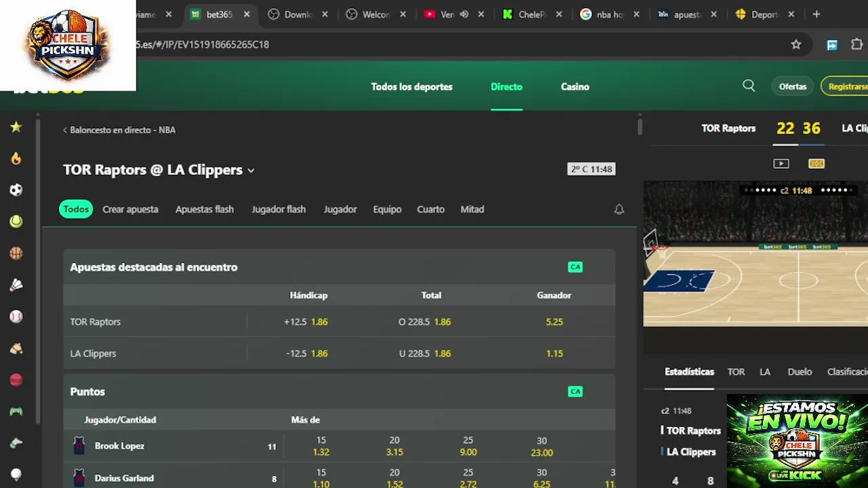
Task: Select badminton shuttlecock in sports sidebar
Action: (x=16, y=285)
